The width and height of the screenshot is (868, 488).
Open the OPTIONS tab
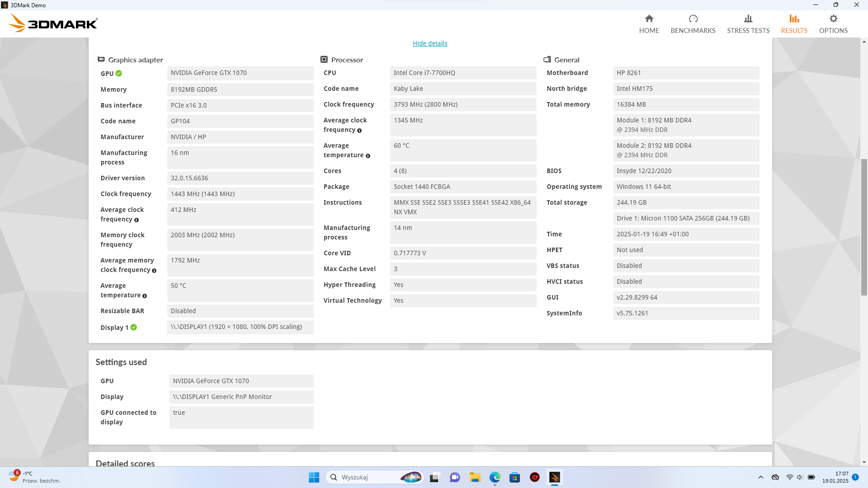click(x=833, y=24)
